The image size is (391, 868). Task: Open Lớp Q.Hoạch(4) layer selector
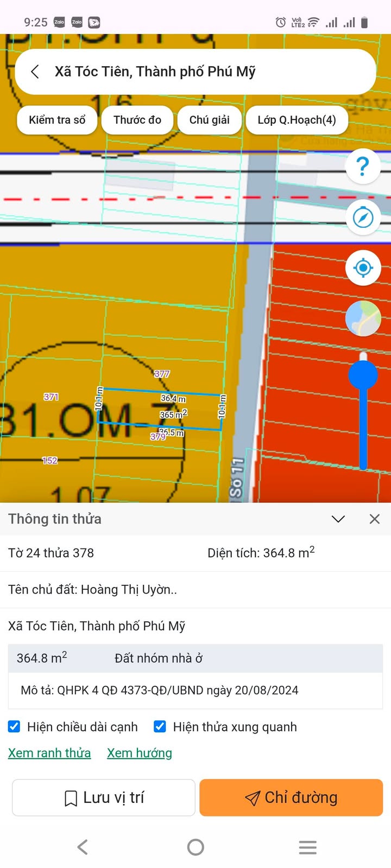coord(297,120)
